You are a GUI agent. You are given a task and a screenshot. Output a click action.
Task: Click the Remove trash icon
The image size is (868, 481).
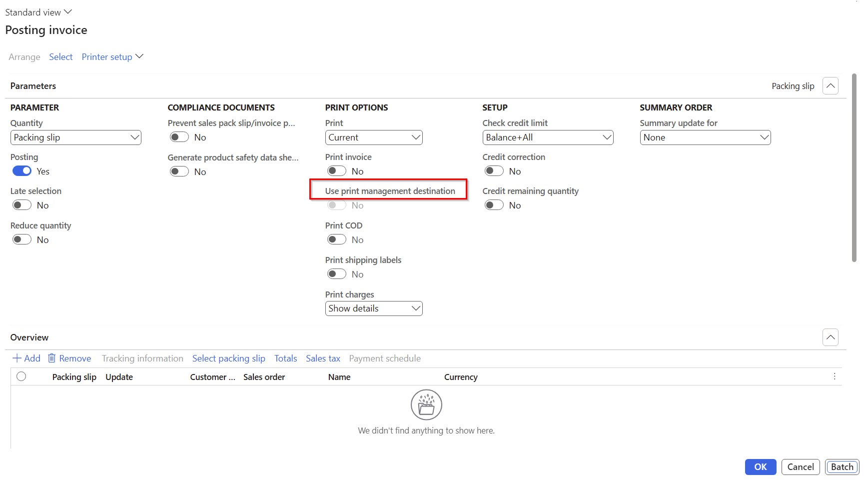[51, 358]
